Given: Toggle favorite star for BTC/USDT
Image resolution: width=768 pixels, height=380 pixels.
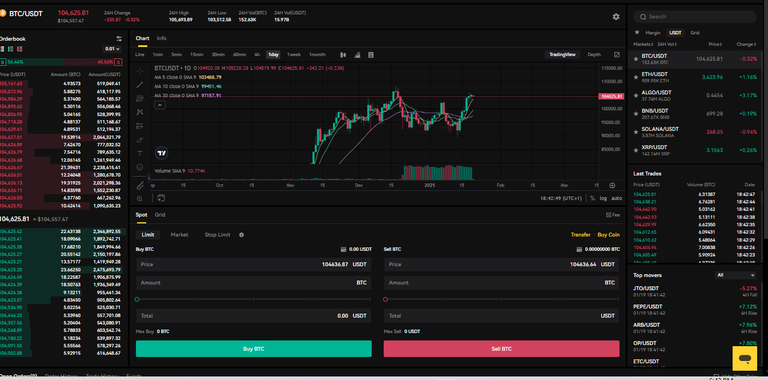Looking at the screenshot, I should click(x=636, y=59).
